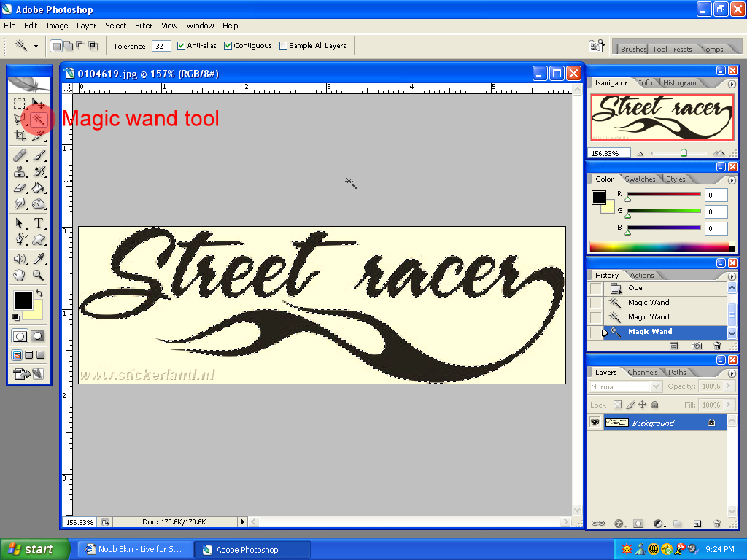Create a new layer set folder
Image resolution: width=747 pixels, height=560 pixels.
[x=677, y=524]
